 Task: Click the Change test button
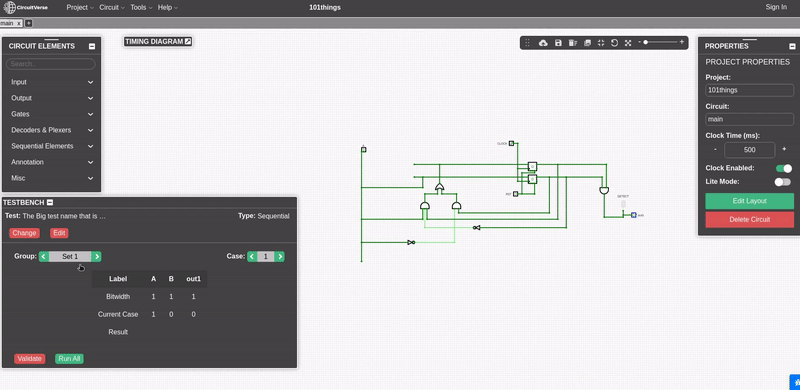pyautogui.click(x=24, y=233)
